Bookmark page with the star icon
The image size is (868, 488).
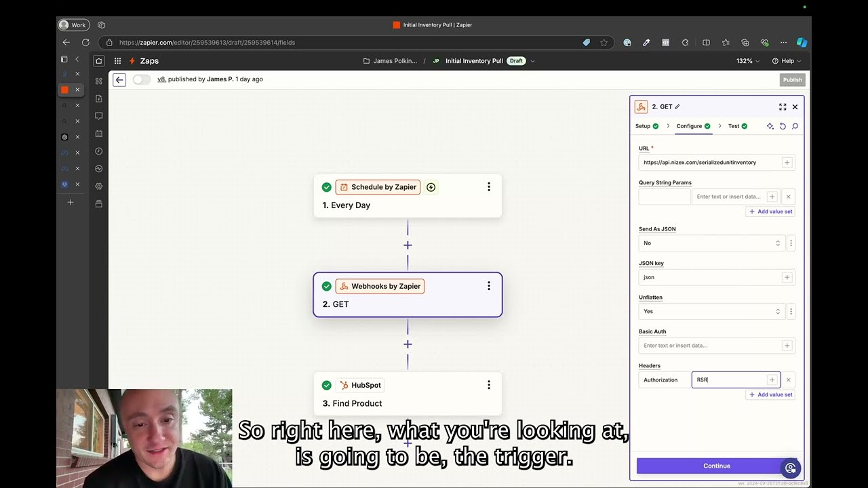pyautogui.click(x=604, y=42)
